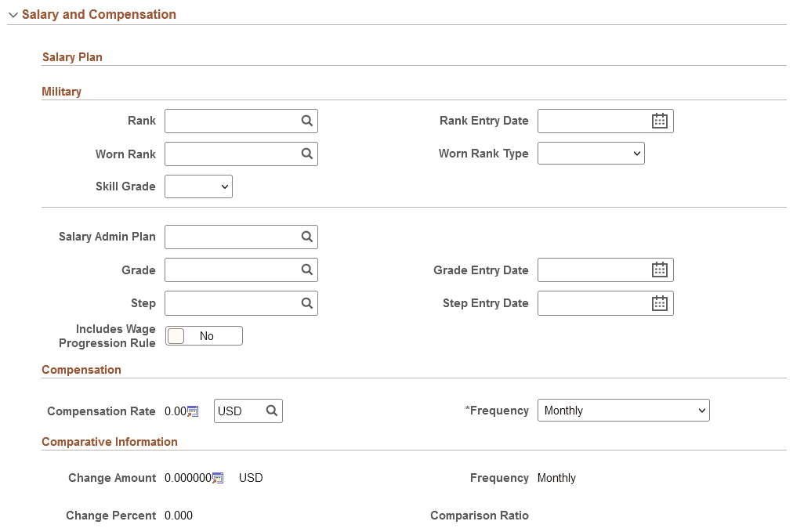Open the Salary Admin Plan lookup

pyautogui.click(x=306, y=237)
